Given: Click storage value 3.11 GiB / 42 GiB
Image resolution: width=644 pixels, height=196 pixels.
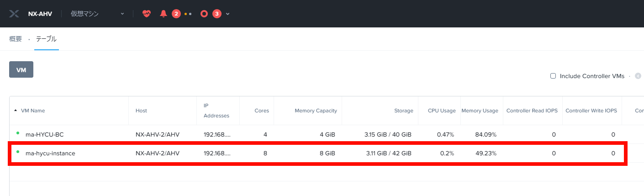Looking at the screenshot, I should point(389,154).
